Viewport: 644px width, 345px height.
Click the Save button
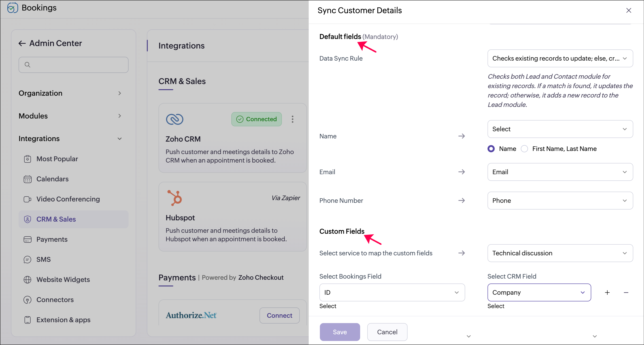pyautogui.click(x=340, y=332)
